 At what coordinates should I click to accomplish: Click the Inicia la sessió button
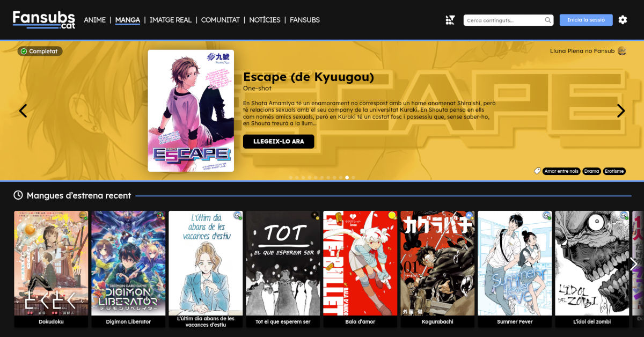pos(586,20)
